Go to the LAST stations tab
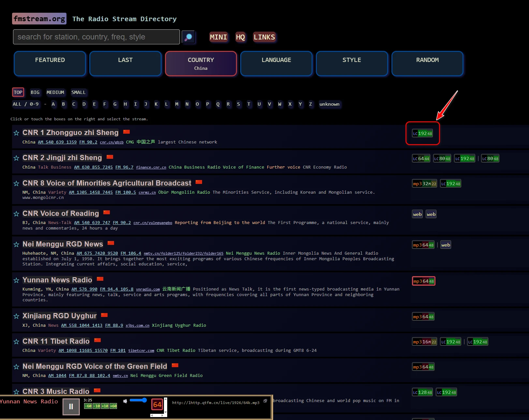This screenshot has height=420, width=529. click(125, 64)
